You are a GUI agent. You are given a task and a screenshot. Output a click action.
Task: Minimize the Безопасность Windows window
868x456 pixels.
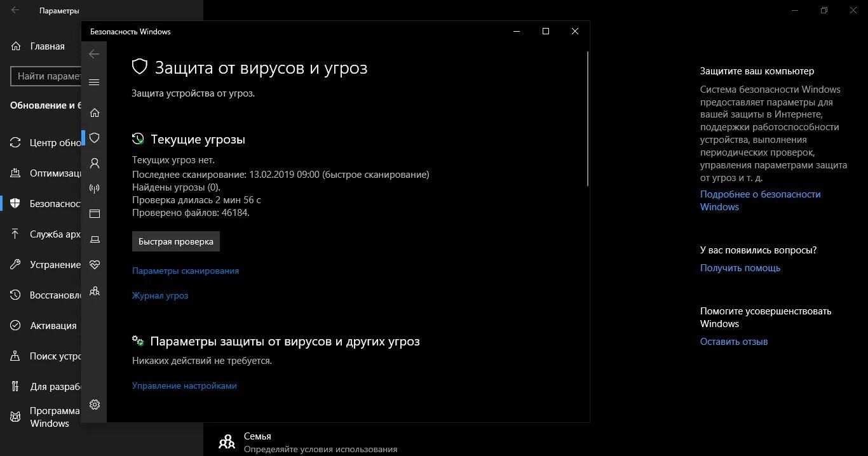[x=516, y=31]
